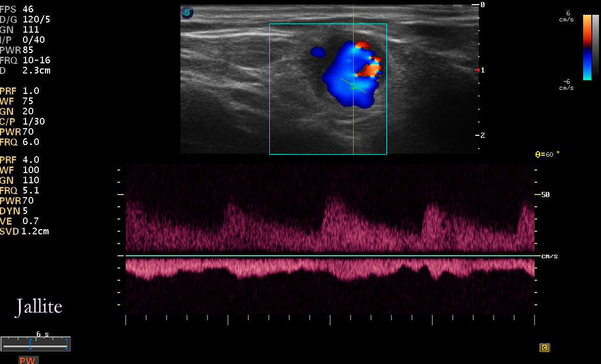The height and width of the screenshot is (364, 601).
Task: Click the red focal depth marker at 1 cm
Action: point(477,70)
